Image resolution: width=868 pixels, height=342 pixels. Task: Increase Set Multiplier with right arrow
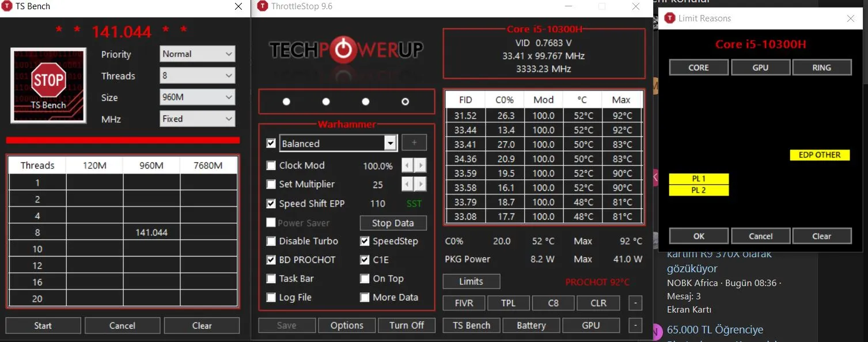[x=420, y=185]
